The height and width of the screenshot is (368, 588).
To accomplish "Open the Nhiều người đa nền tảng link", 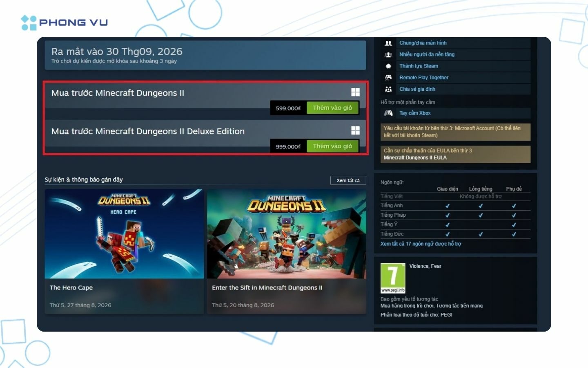I will pyautogui.click(x=427, y=54).
